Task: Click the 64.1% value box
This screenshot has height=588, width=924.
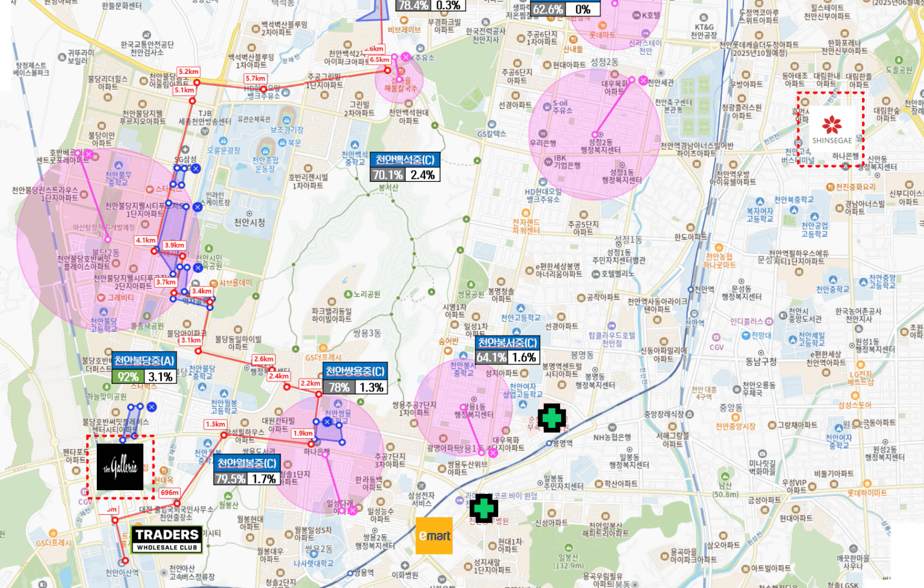Action: coord(492,357)
